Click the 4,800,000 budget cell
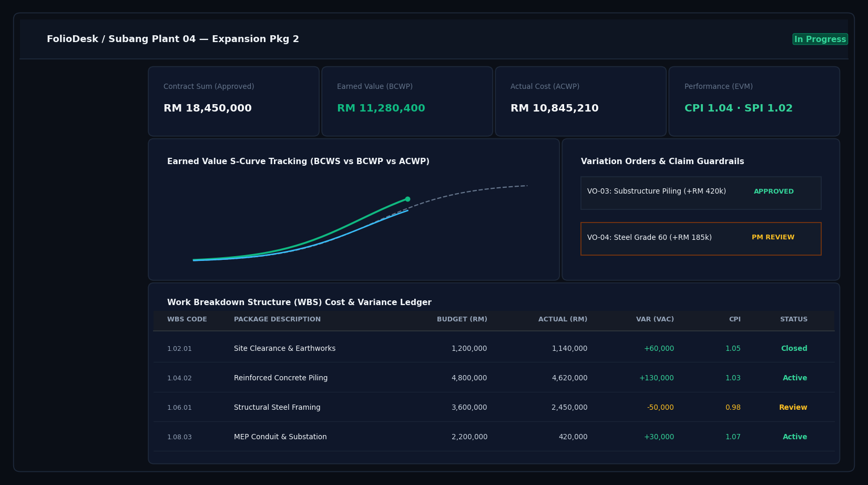This screenshot has width=868, height=485. click(x=469, y=378)
